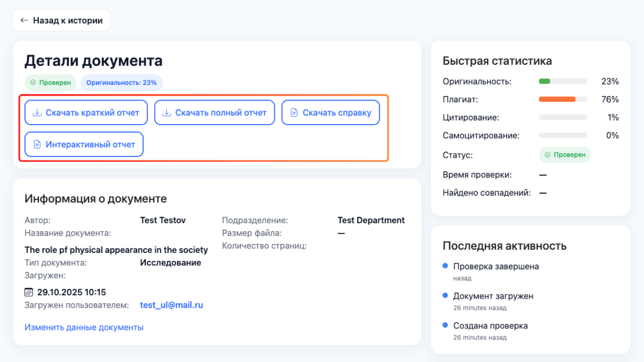Click the download icon on 'Скачать полный отчет'

166,112
